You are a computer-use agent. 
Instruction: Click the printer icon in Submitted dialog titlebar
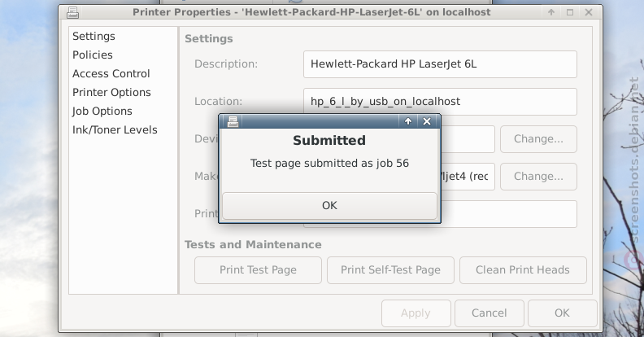(x=233, y=121)
